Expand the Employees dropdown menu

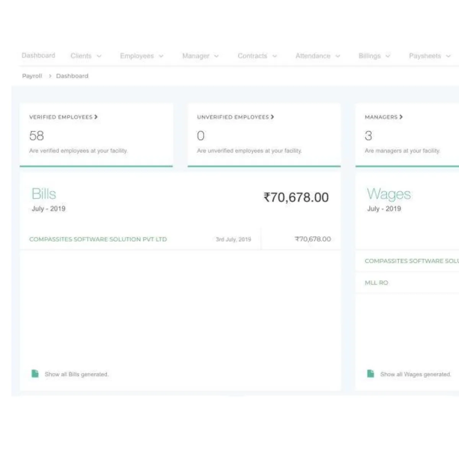[141, 56]
